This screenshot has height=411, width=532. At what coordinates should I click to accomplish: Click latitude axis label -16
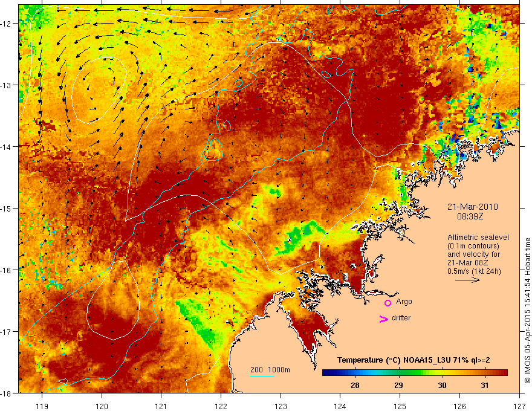[6, 270]
